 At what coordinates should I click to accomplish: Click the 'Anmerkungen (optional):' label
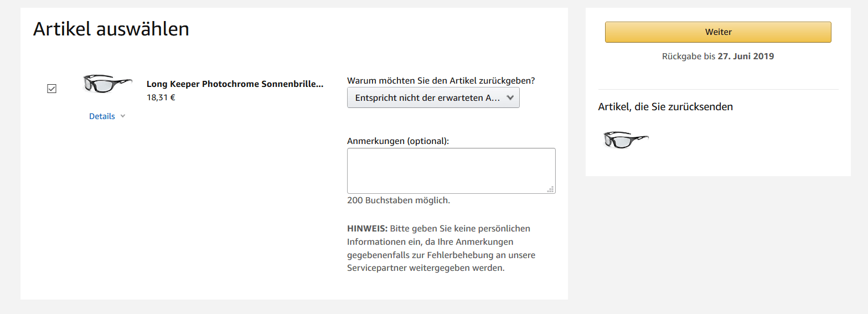point(398,141)
